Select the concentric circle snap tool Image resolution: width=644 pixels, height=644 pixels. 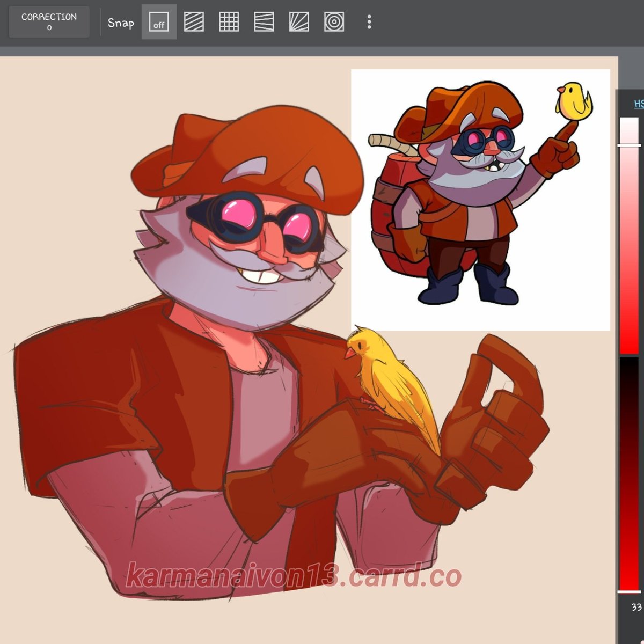click(x=334, y=22)
